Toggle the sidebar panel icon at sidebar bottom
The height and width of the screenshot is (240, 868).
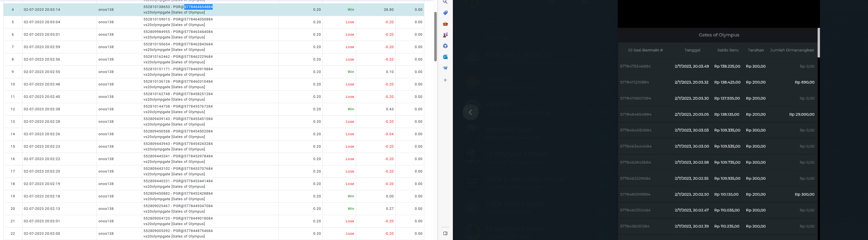[x=445, y=233]
